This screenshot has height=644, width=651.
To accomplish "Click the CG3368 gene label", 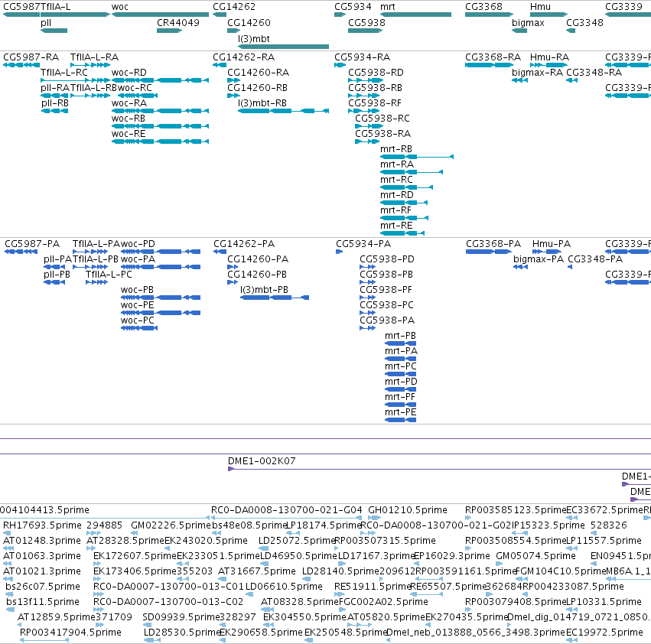I will click(483, 7).
